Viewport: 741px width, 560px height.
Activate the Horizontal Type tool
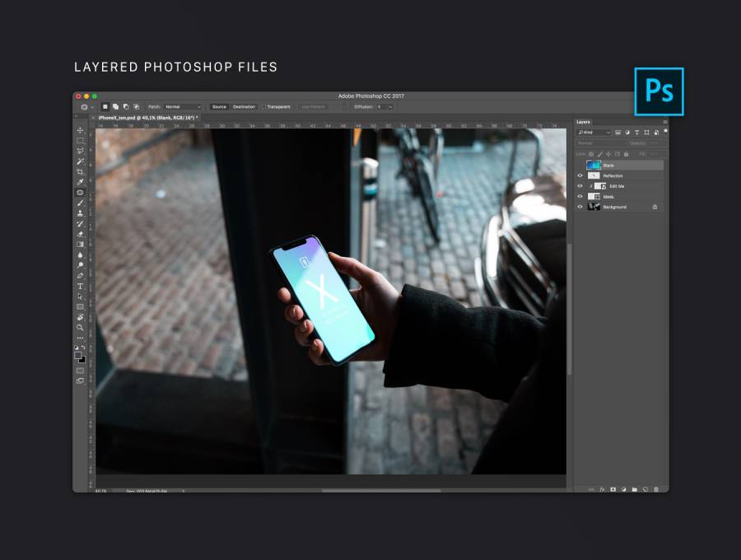coord(81,286)
